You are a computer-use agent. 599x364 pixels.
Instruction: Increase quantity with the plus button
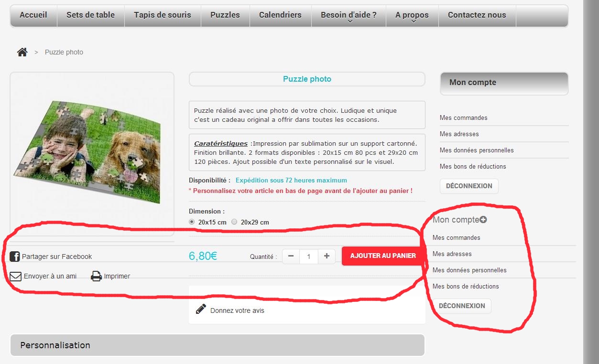click(327, 256)
